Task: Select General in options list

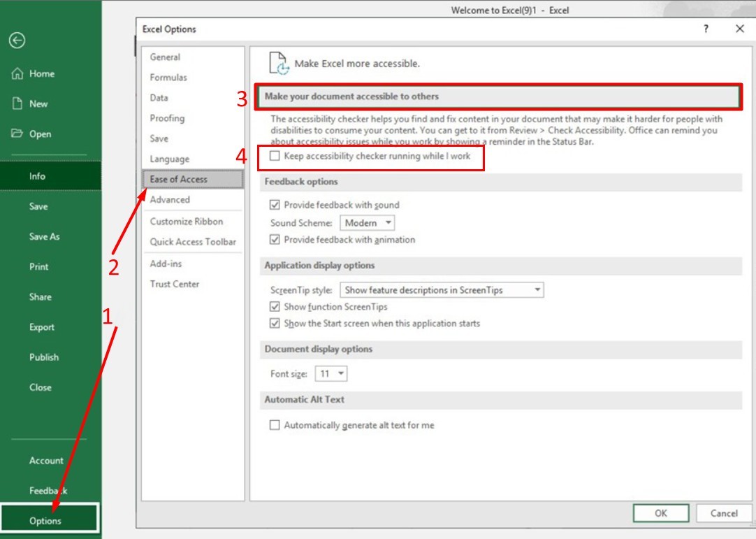Action: [x=193, y=57]
